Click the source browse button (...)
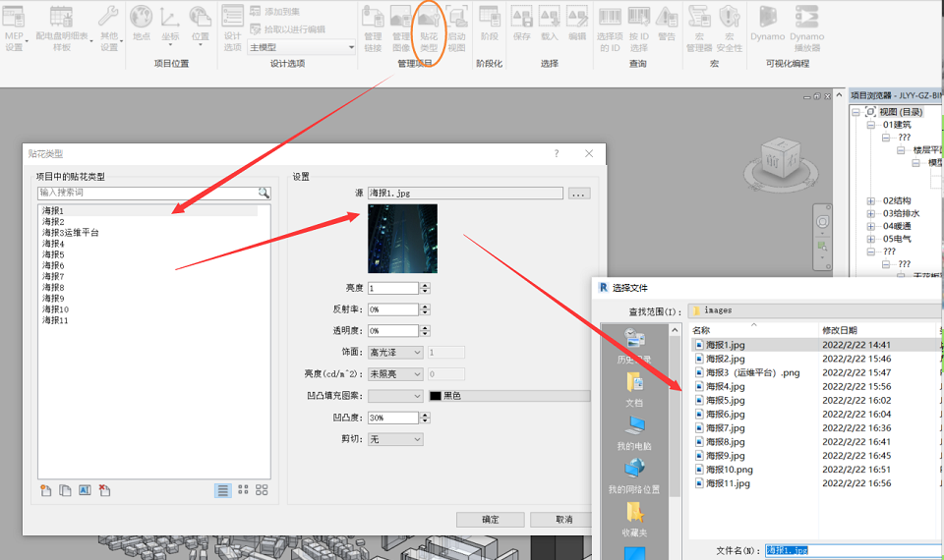This screenshot has width=944, height=560. click(x=578, y=194)
